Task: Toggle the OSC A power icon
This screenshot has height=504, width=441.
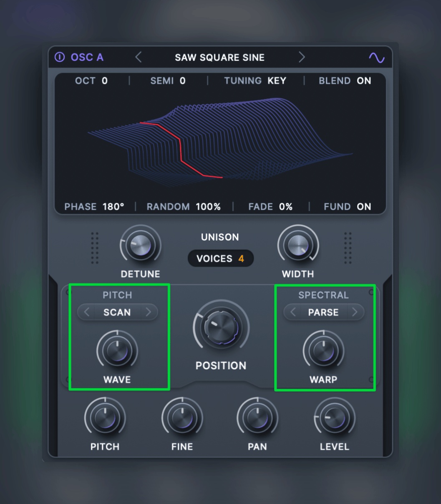Action: [60, 57]
